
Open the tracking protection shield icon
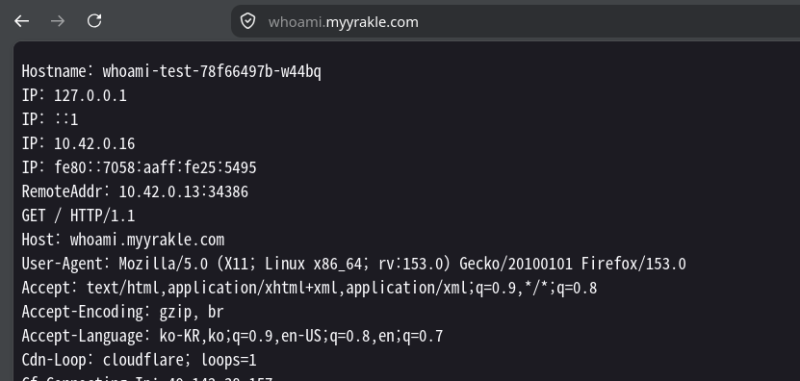247,21
